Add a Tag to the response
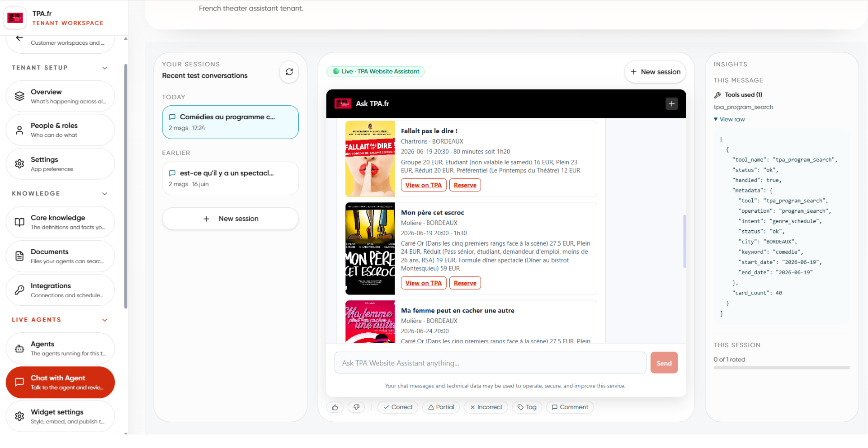The image size is (868, 448). 527,407
